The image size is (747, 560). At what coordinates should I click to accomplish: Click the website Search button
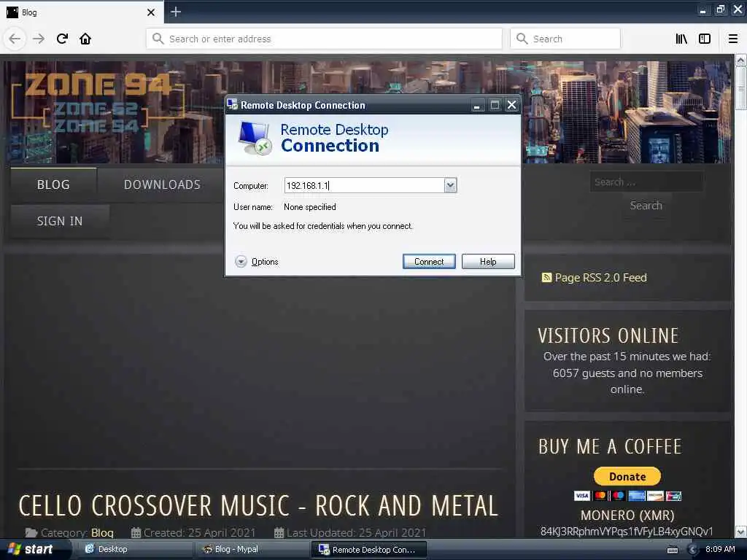click(x=646, y=206)
